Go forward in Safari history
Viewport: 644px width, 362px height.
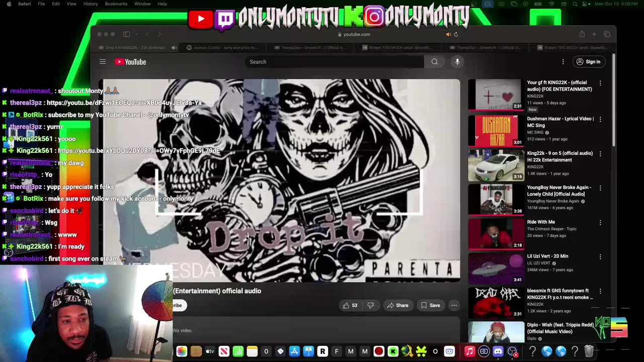click(x=159, y=34)
